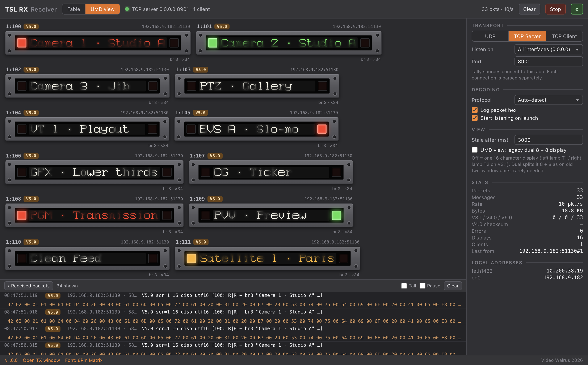Open TX window link in footer
The image size is (588, 365).
tap(41, 360)
